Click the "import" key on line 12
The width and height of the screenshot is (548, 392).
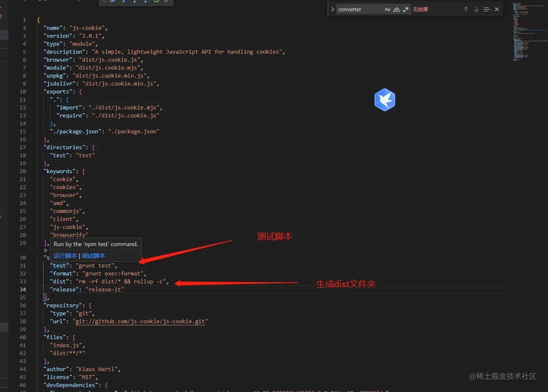tap(69, 108)
